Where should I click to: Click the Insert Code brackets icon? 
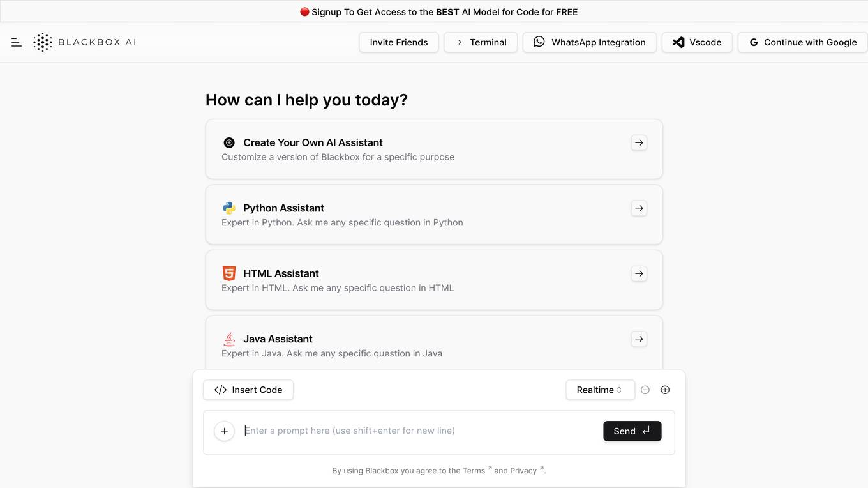click(221, 390)
